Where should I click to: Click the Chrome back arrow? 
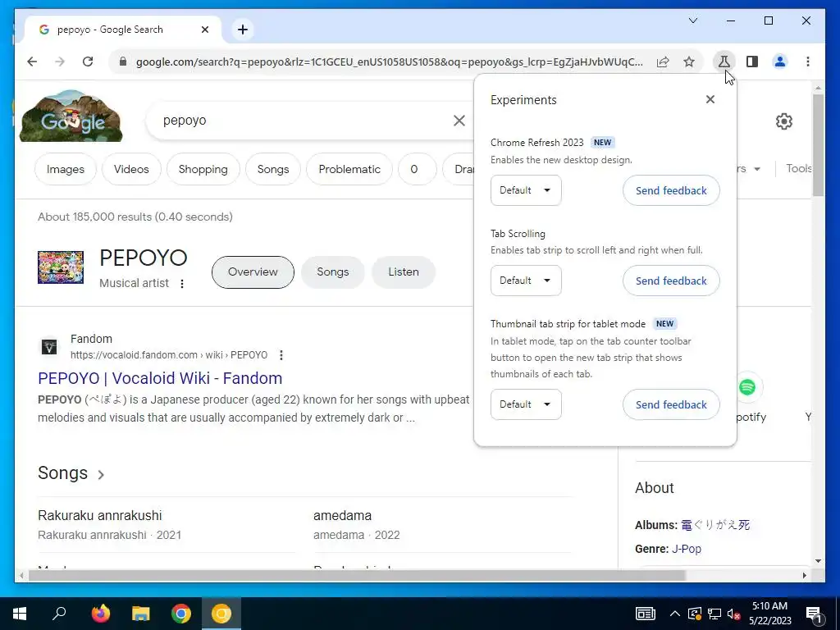32,62
